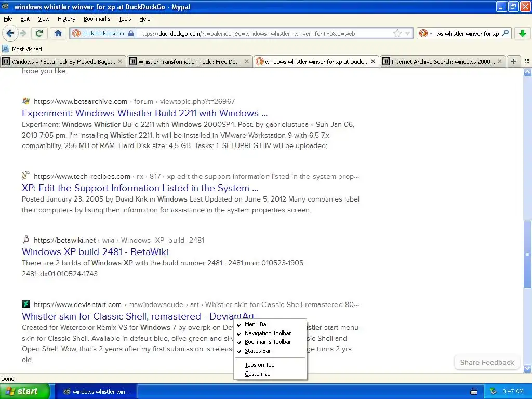This screenshot has height=399, width=532.
Task: Go back with the blue Back arrow
Action: point(10,33)
